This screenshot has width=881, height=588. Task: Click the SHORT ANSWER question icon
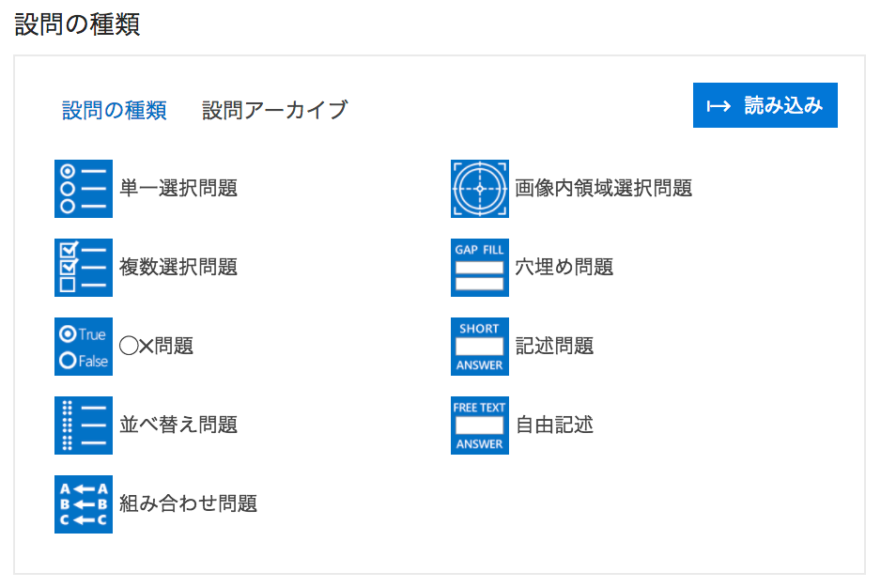tap(480, 347)
